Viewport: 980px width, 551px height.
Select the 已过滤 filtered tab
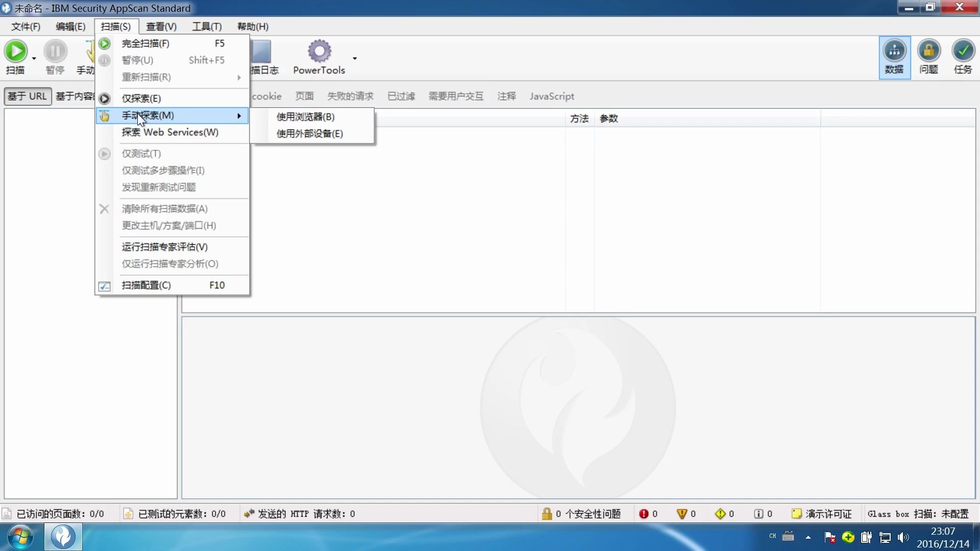click(401, 96)
